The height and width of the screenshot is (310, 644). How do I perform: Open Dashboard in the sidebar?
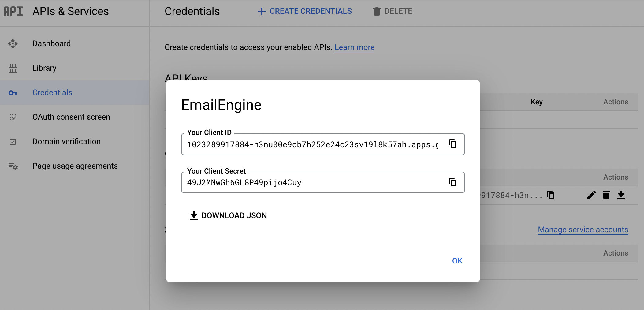75,43
